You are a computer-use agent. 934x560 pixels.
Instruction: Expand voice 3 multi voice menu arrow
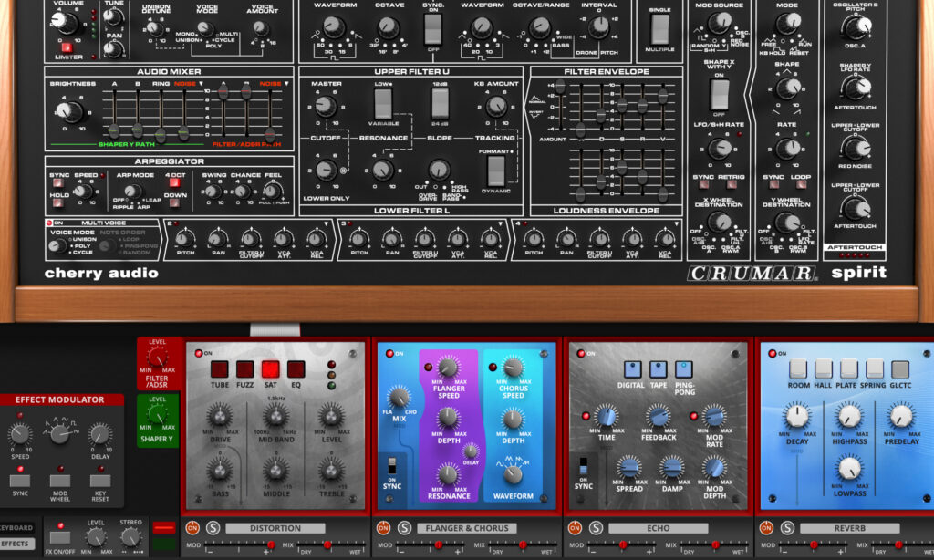500,224
